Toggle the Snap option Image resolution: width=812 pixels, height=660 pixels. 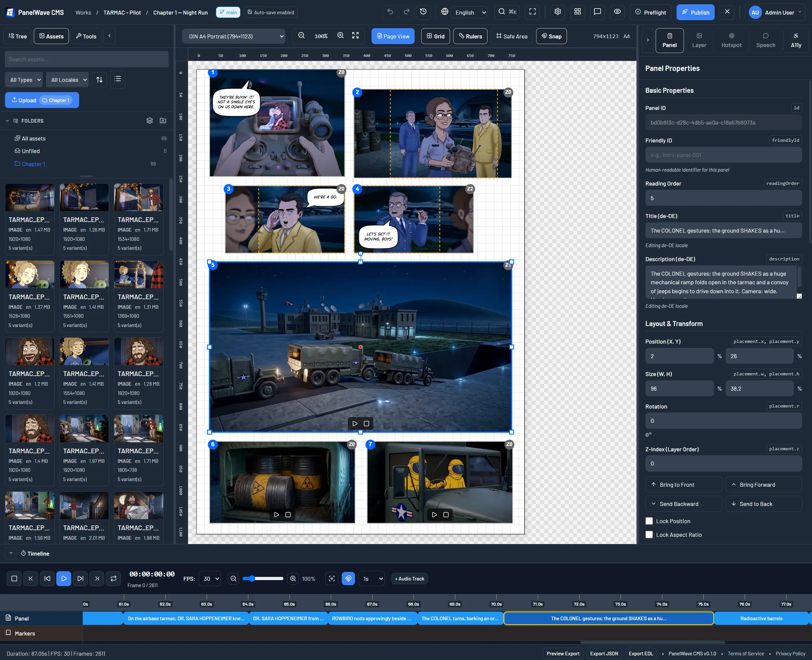click(x=552, y=36)
